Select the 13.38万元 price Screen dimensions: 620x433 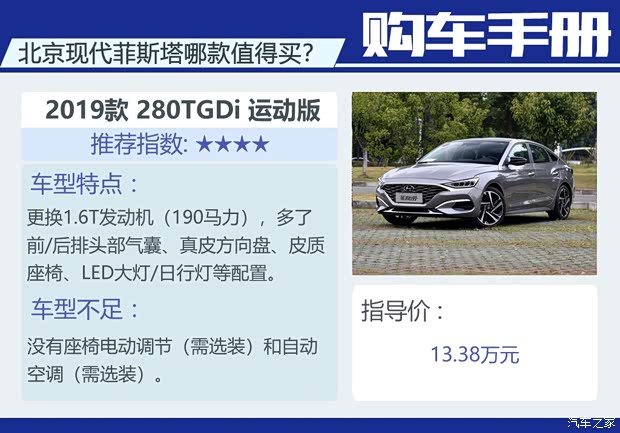point(474,354)
